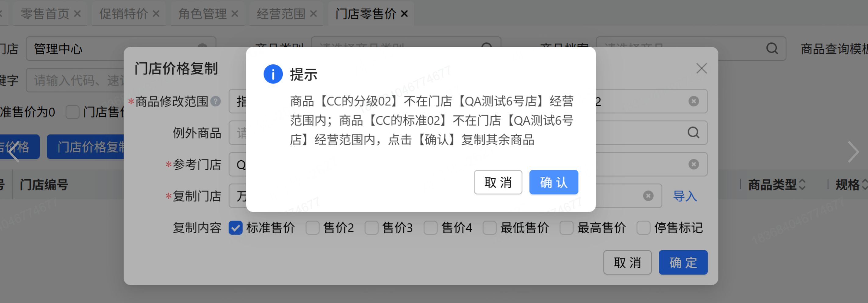
Task: Click the right arrow chevron at screen edge
Action: [x=853, y=152]
